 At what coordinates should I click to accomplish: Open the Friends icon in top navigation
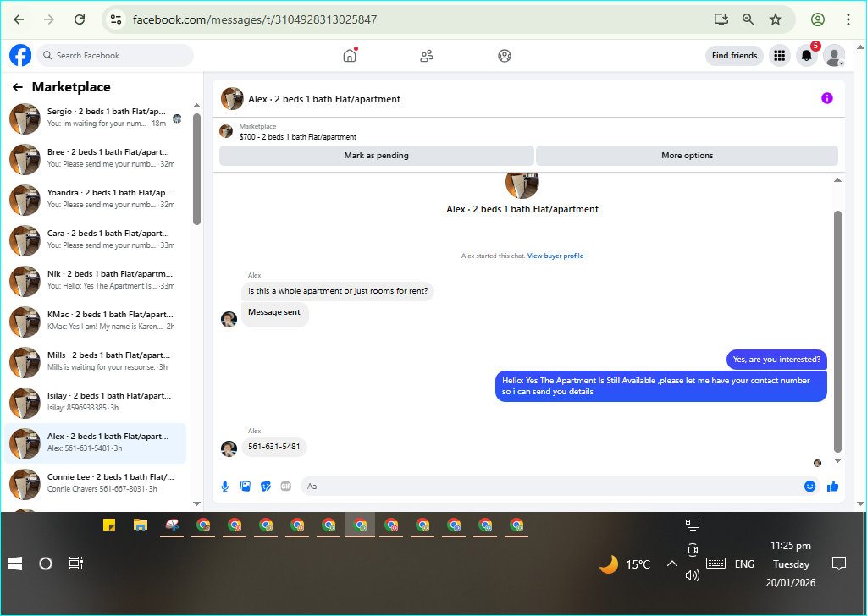(x=427, y=56)
